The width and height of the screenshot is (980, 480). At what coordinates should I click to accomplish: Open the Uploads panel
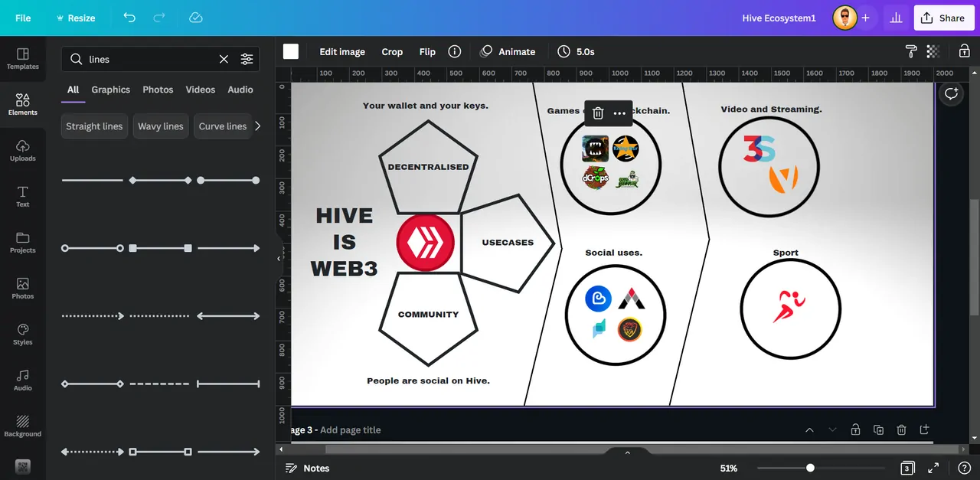pos(23,151)
